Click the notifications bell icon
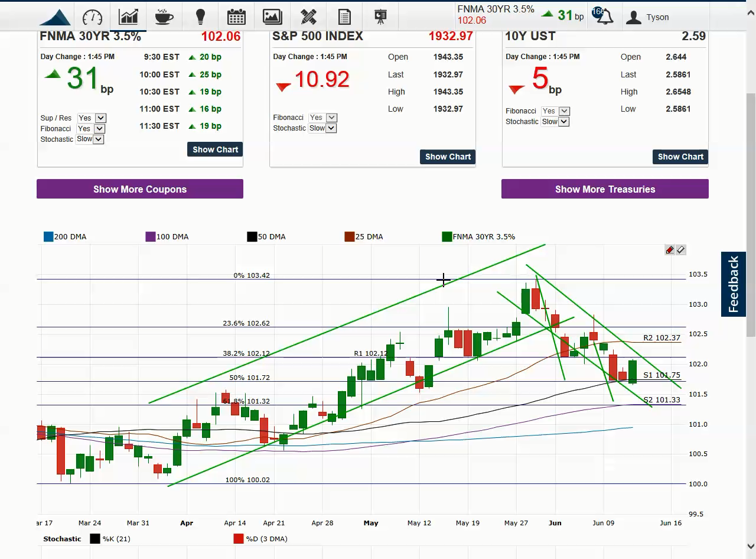 pos(604,17)
